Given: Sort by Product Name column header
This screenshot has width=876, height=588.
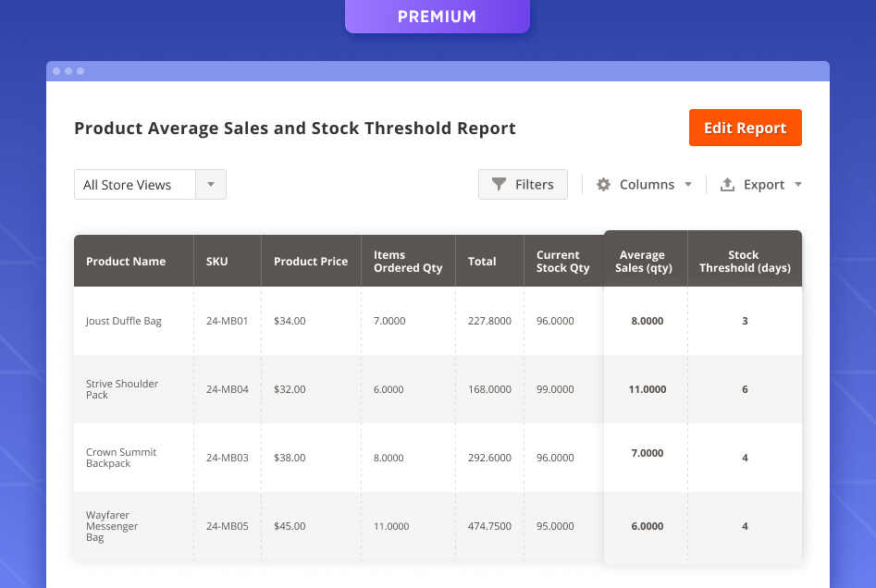Looking at the screenshot, I should 126,262.
